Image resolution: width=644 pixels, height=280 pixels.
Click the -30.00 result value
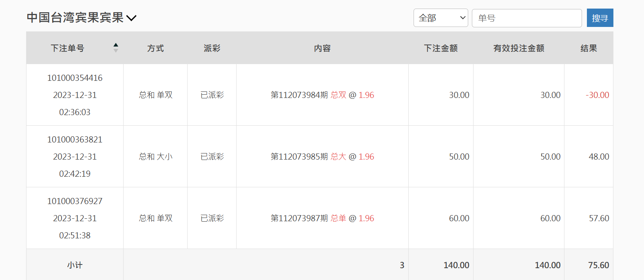coord(597,95)
